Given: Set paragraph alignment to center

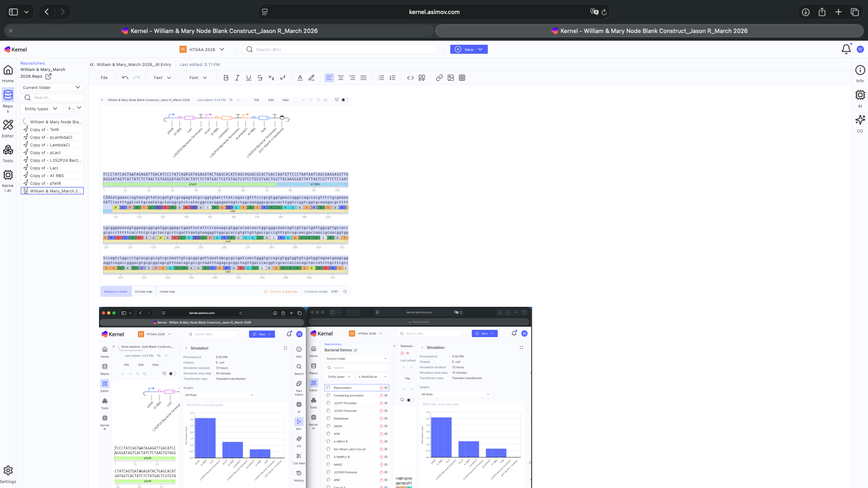Looking at the screenshot, I should click(x=341, y=78).
